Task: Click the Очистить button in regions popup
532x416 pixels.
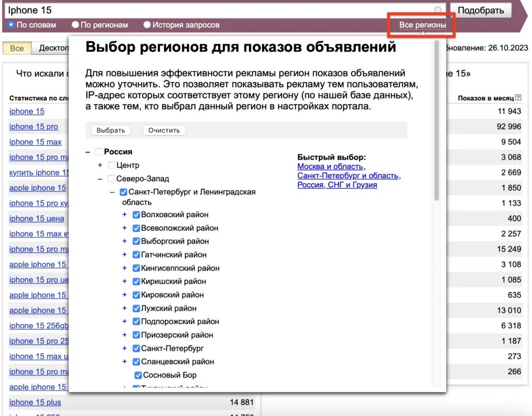Action: point(164,130)
